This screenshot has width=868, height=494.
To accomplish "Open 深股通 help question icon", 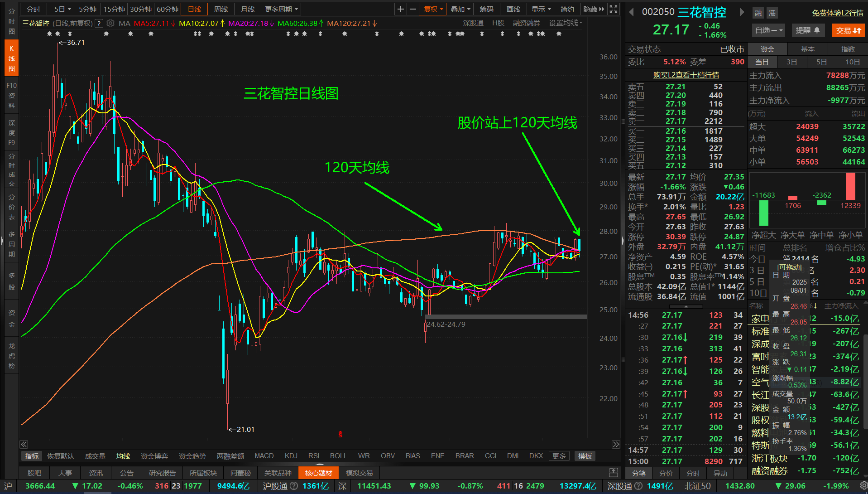I will click(x=638, y=486).
